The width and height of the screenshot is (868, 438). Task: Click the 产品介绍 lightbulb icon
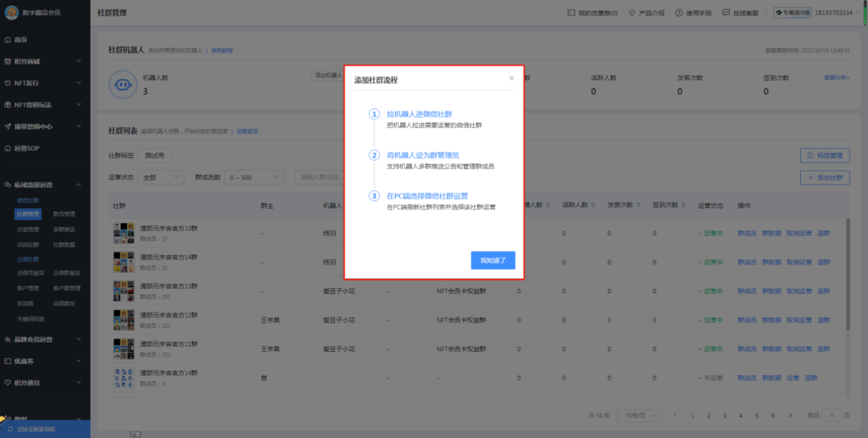(632, 13)
